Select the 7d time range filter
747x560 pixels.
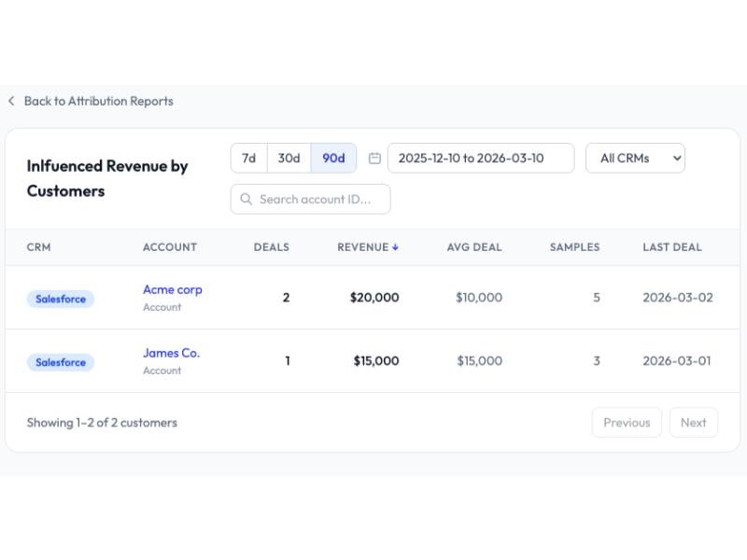click(248, 158)
